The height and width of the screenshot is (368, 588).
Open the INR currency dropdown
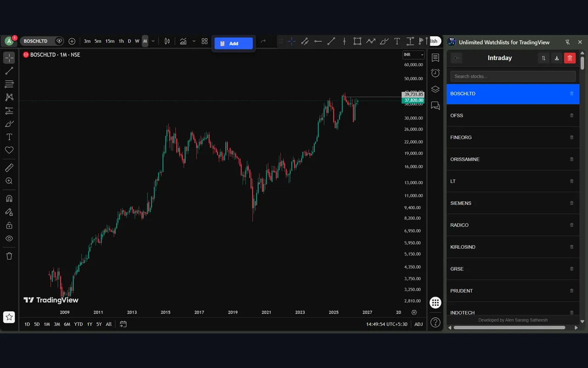click(x=413, y=55)
